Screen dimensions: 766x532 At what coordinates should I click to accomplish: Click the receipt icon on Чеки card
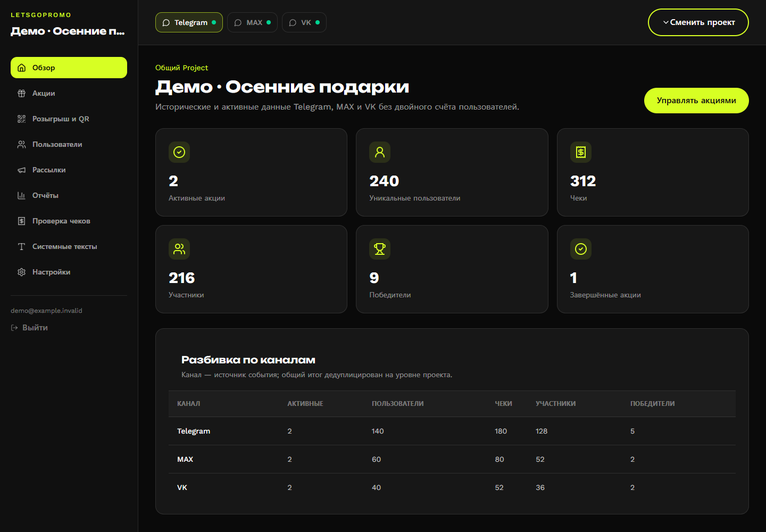pyautogui.click(x=581, y=152)
